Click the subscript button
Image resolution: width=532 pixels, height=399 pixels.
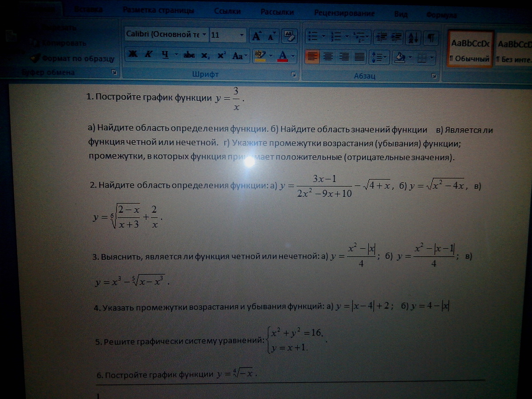pos(205,56)
